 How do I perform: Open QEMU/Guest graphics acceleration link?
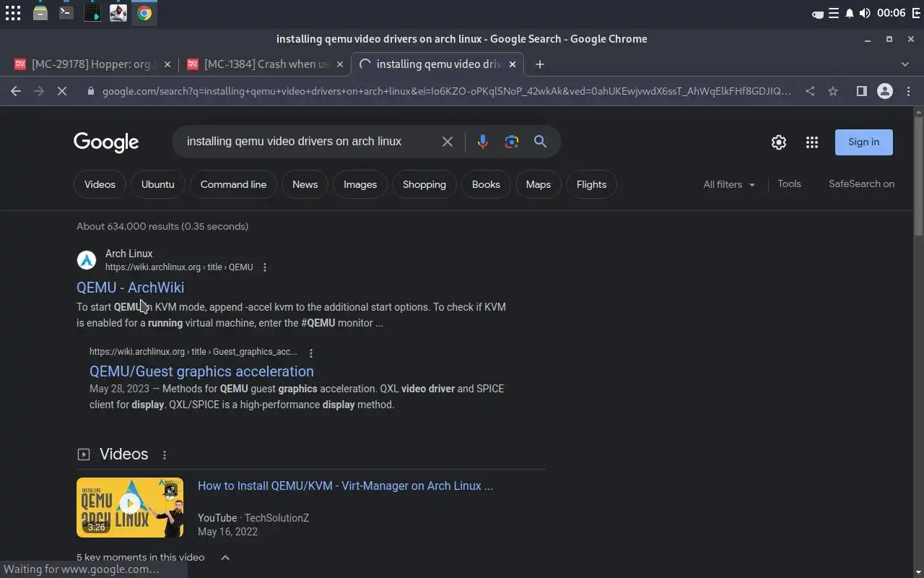coord(201,371)
